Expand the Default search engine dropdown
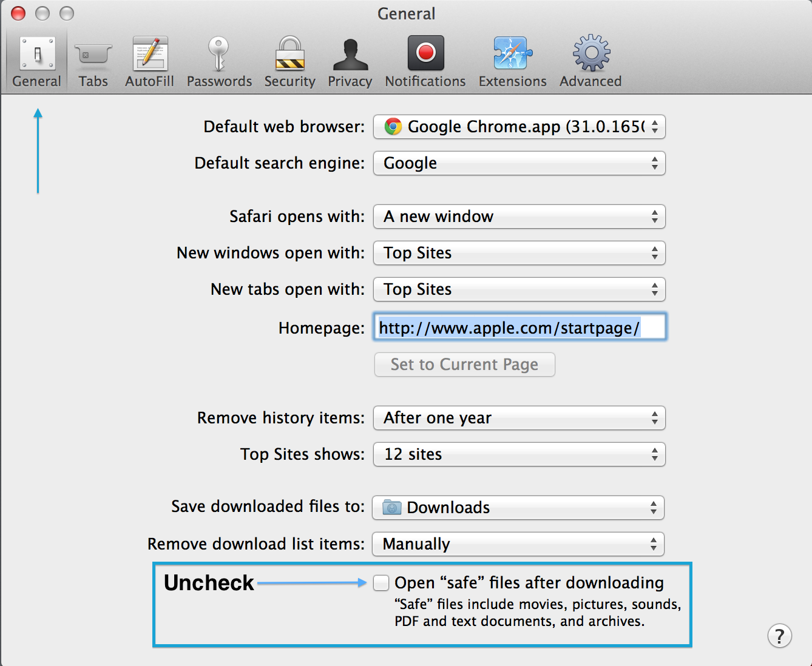Image resolution: width=812 pixels, height=666 pixels. tap(519, 163)
